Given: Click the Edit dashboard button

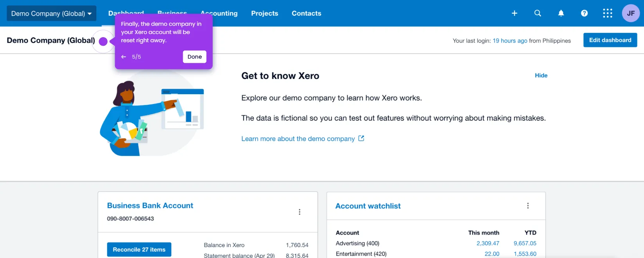Looking at the screenshot, I should (610, 40).
